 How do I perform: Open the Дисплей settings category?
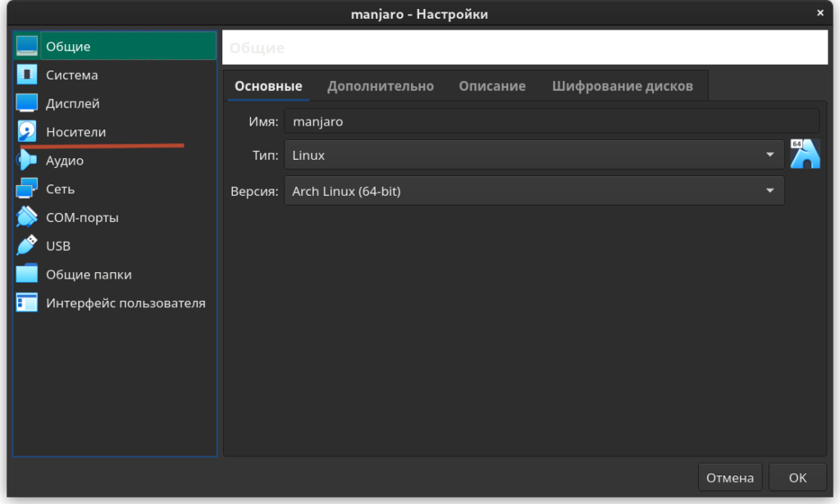click(115, 103)
